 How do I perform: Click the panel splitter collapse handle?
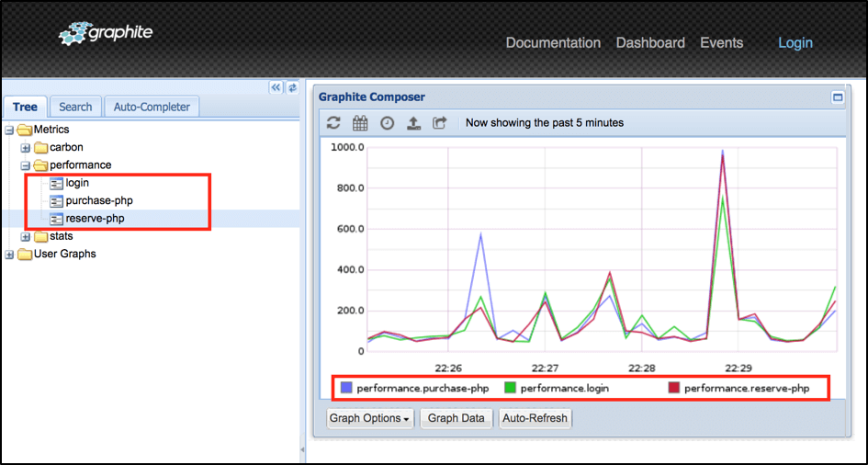click(302, 449)
